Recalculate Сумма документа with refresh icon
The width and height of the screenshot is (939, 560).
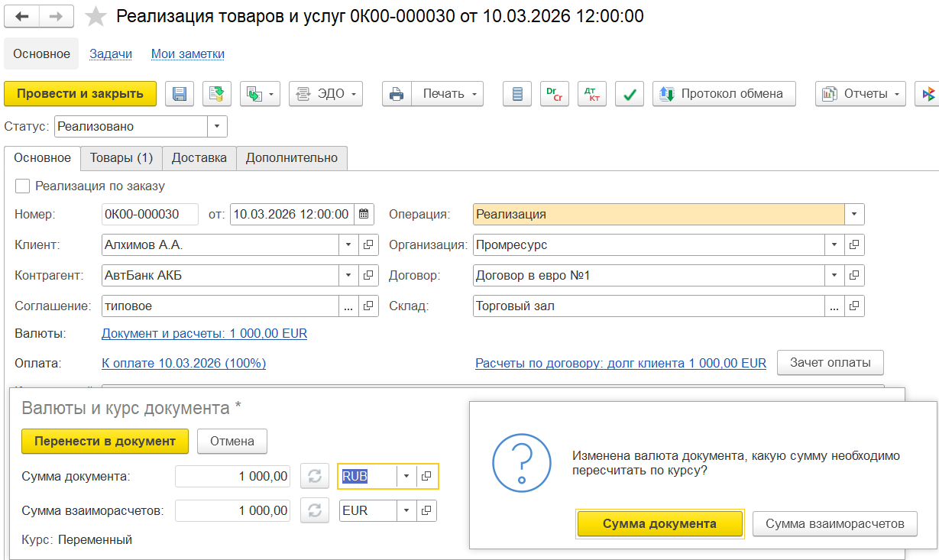point(314,476)
